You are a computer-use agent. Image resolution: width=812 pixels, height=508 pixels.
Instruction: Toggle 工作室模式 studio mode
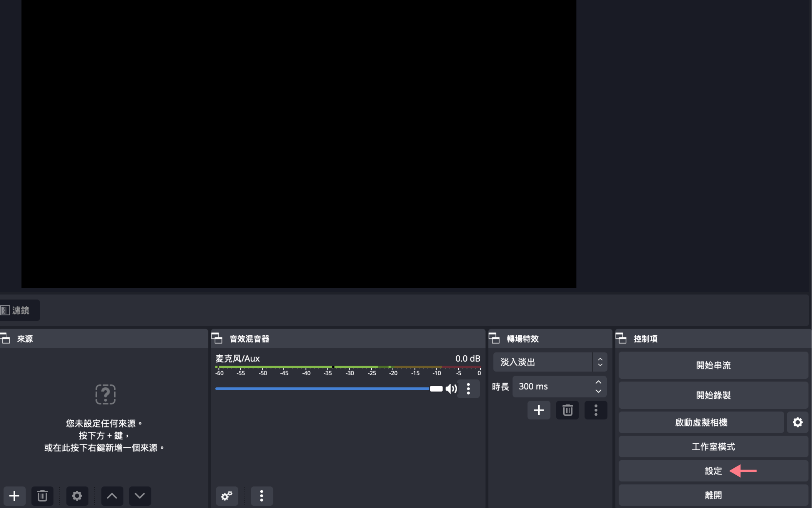click(x=713, y=446)
